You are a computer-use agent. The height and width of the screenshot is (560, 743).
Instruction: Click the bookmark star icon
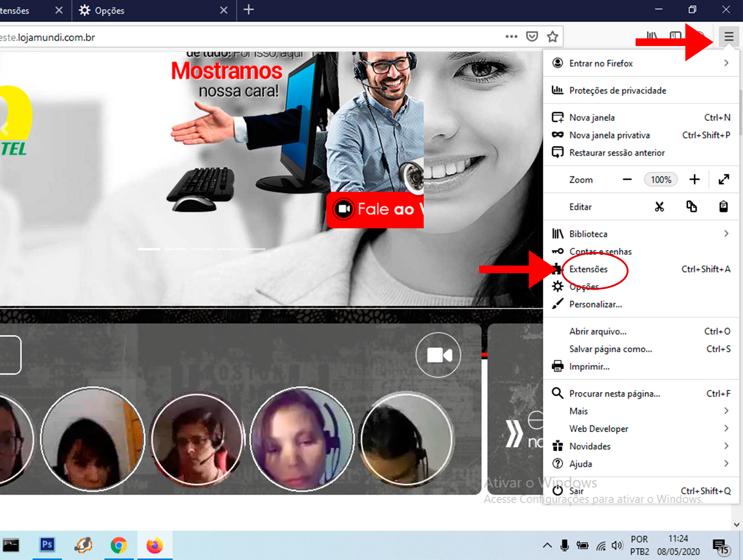(x=552, y=37)
